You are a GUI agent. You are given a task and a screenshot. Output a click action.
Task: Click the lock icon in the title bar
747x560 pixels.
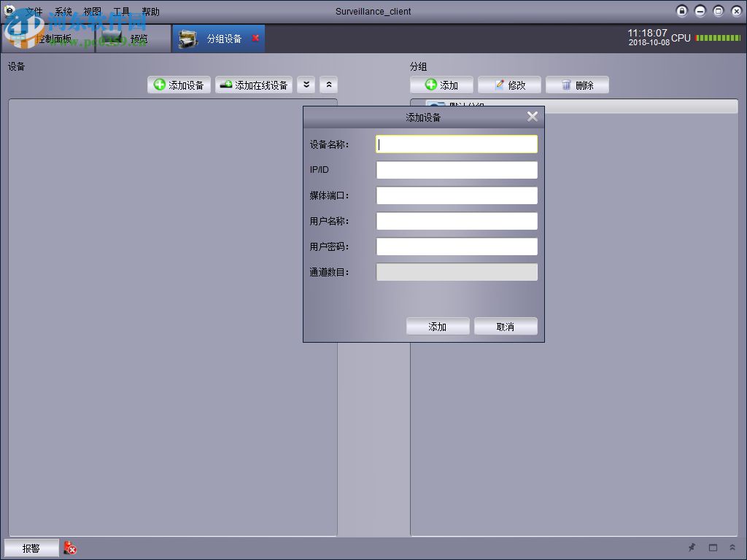(x=682, y=11)
